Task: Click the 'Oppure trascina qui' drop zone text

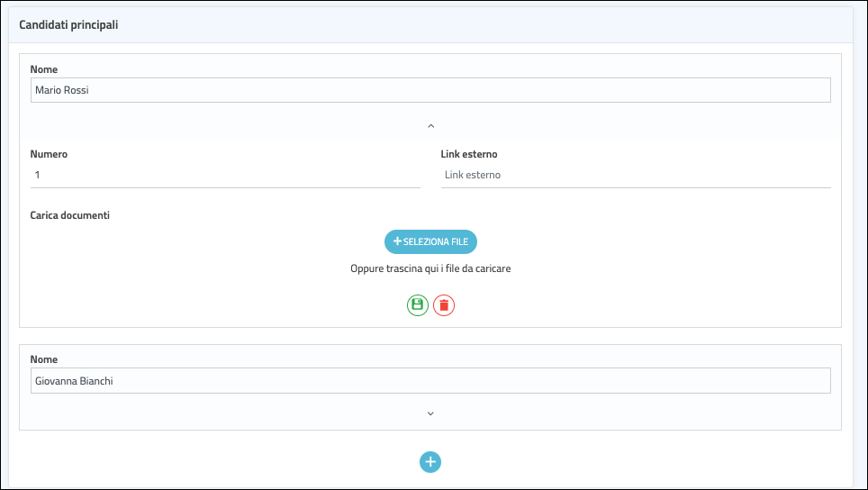Action: 430,268
